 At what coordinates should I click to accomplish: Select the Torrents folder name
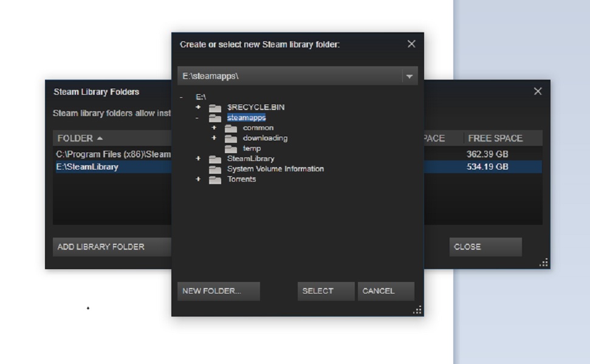(x=242, y=179)
